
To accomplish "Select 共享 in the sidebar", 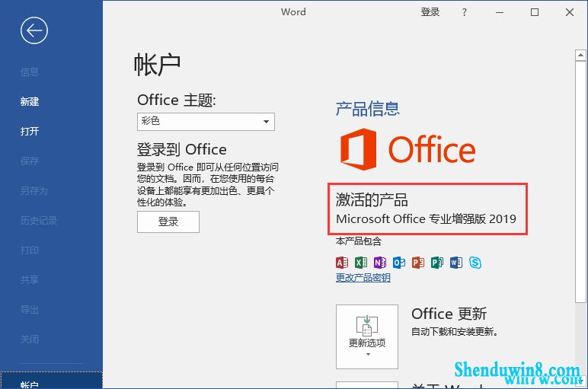I will 30,279.
